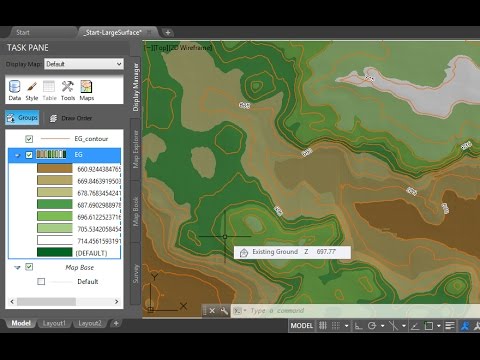Switch to the Display Manager side tab

click(135, 87)
